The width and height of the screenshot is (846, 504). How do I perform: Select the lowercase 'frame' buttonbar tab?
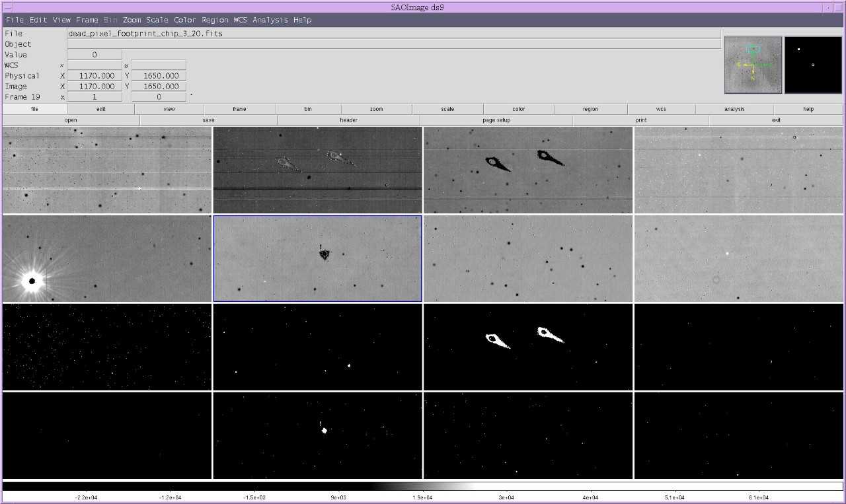click(x=239, y=109)
